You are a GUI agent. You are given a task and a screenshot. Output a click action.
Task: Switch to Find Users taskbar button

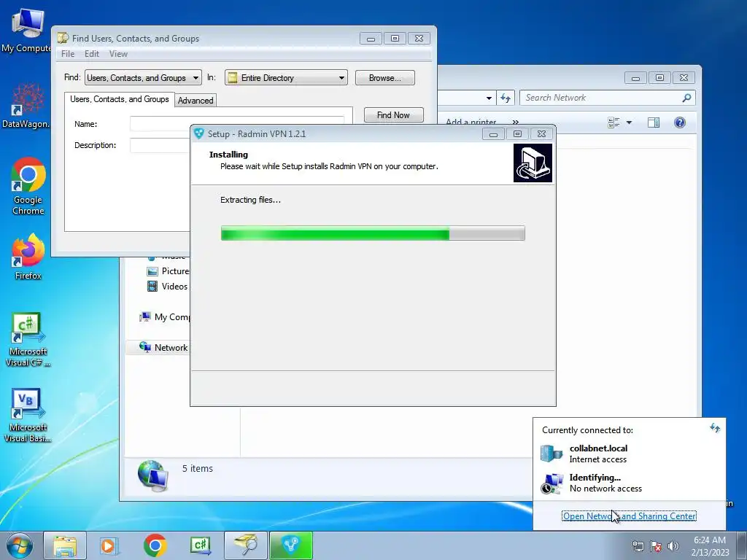coord(245,545)
